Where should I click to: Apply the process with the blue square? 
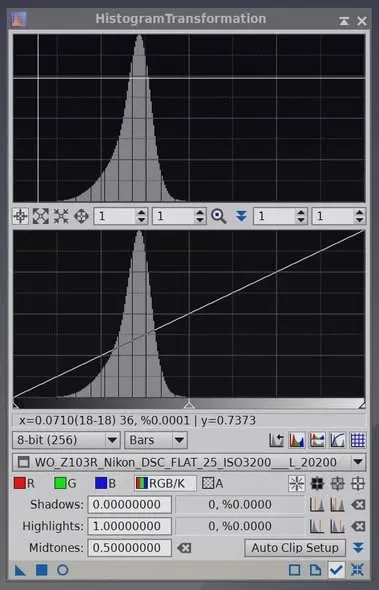41,570
